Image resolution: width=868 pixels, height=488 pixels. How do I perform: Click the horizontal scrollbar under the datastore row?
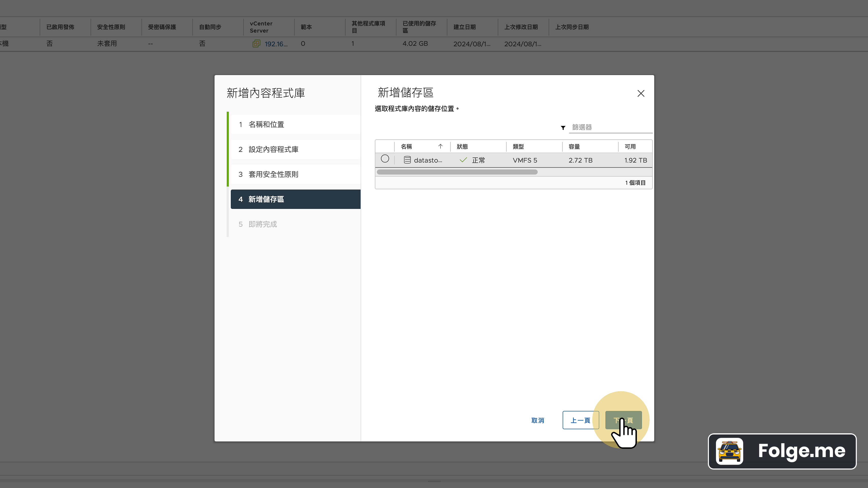pos(457,172)
